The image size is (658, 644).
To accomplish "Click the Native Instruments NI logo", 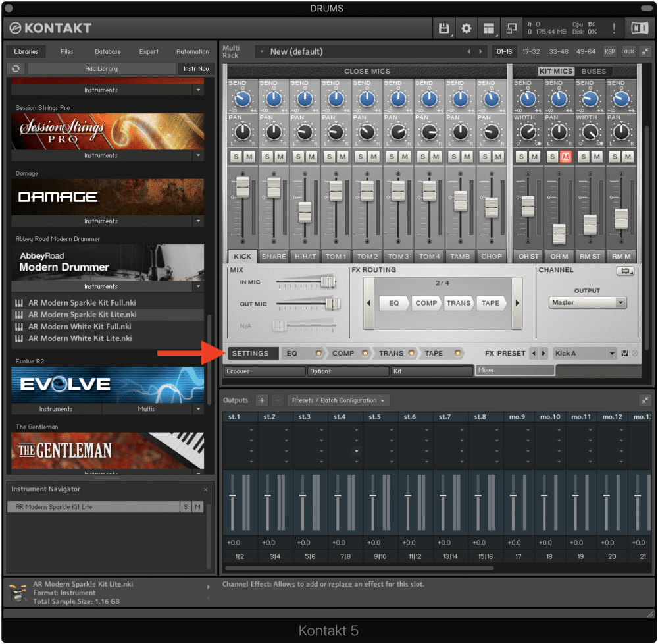I will point(640,28).
